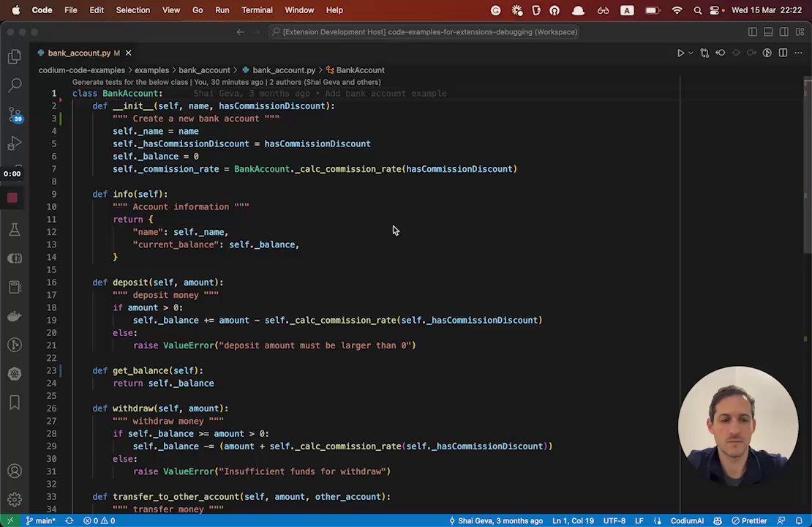Click the UTF-8 encoding status item
This screenshot has height=527, width=812.
point(614,521)
